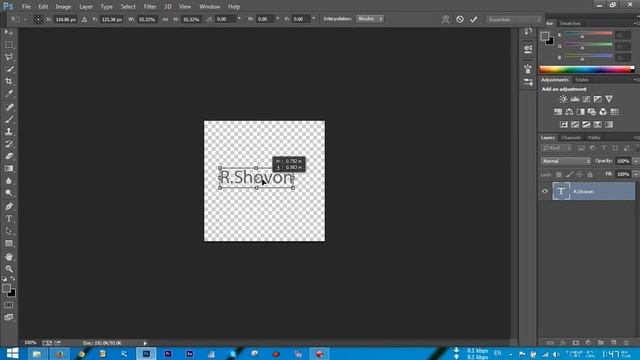The image size is (640, 360).
Task: Expand the status bar info arrow
Action: [145, 343]
